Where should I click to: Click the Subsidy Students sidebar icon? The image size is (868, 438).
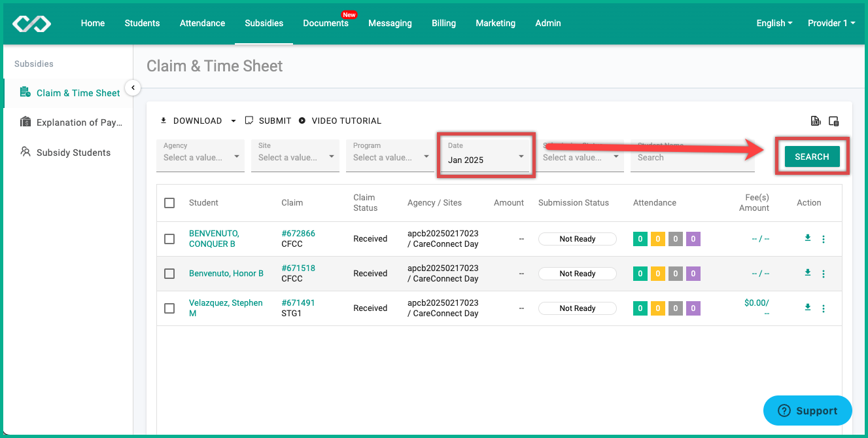25,152
